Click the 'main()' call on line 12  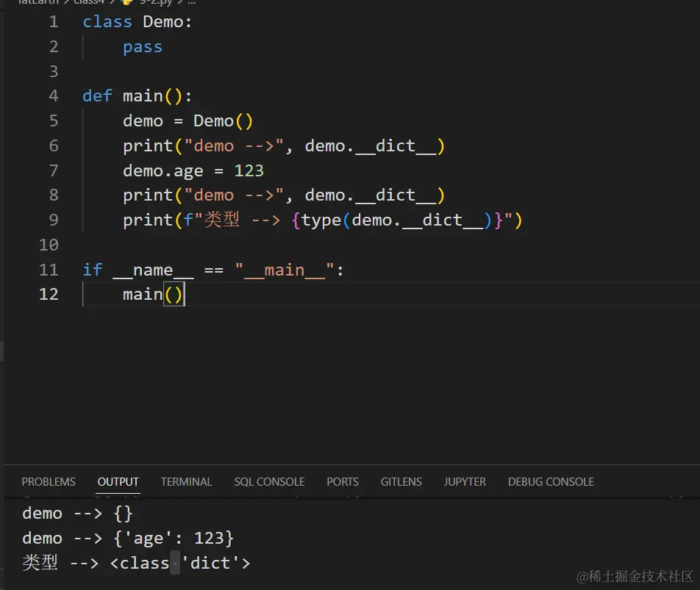153,295
